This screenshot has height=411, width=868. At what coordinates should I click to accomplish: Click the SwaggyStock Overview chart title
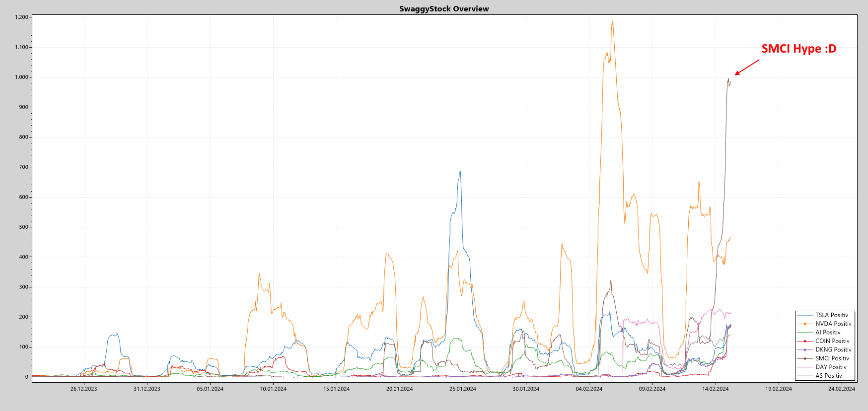pos(444,9)
